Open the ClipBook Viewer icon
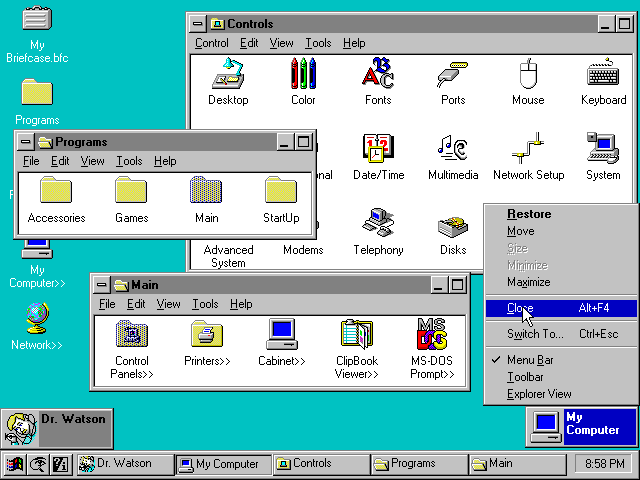 (357, 334)
